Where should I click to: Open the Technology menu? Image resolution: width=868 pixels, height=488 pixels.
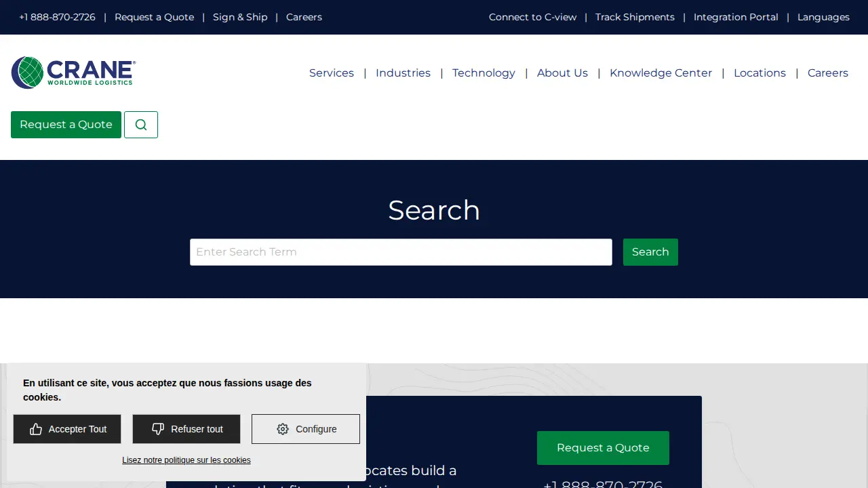pyautogui.click(x=484, y=73)
